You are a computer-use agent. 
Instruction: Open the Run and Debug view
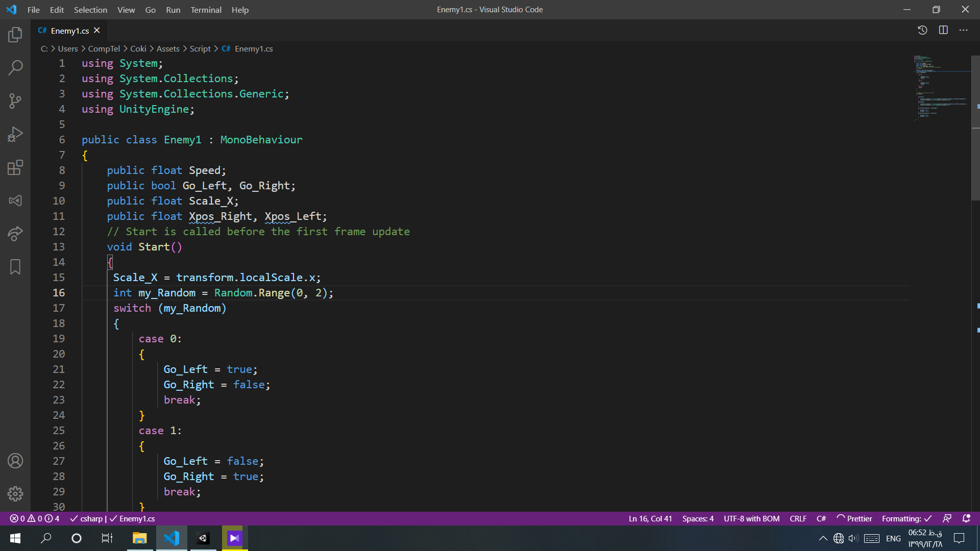(15, 134)
